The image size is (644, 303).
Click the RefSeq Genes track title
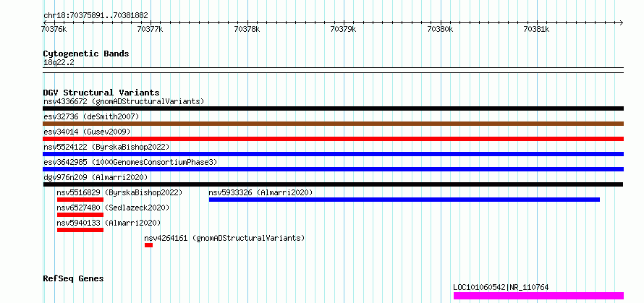[x=73, y=279]
